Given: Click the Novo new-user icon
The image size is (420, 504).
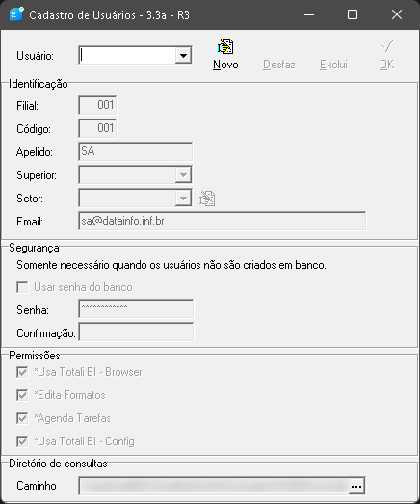Looking at the screenshot, I should 225,46.
